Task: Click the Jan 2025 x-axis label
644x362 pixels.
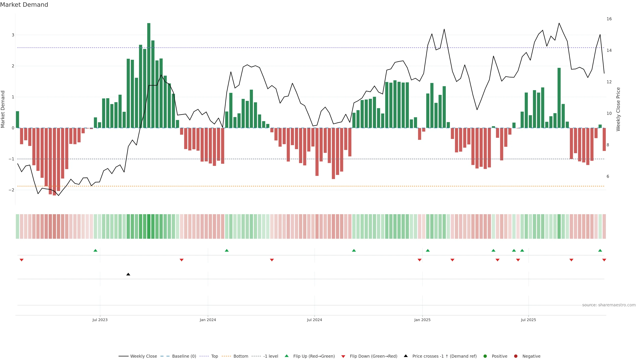Action: 422,320
